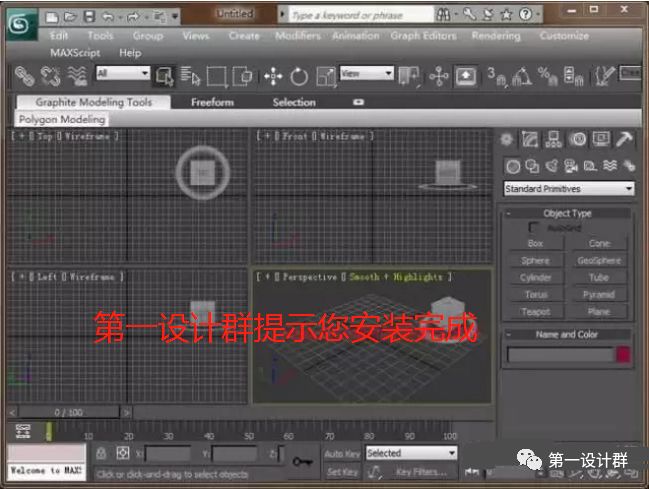The height and width of the screenshot is (489, 649).
Task: Click the Torus primitive button
Action: (536, 294)
